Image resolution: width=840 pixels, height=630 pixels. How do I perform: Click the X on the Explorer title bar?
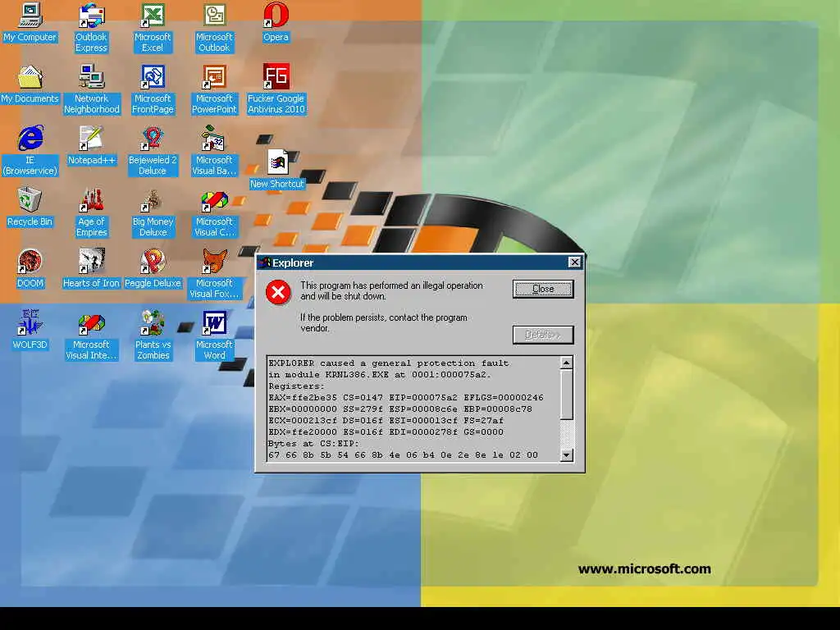(574, 262)
